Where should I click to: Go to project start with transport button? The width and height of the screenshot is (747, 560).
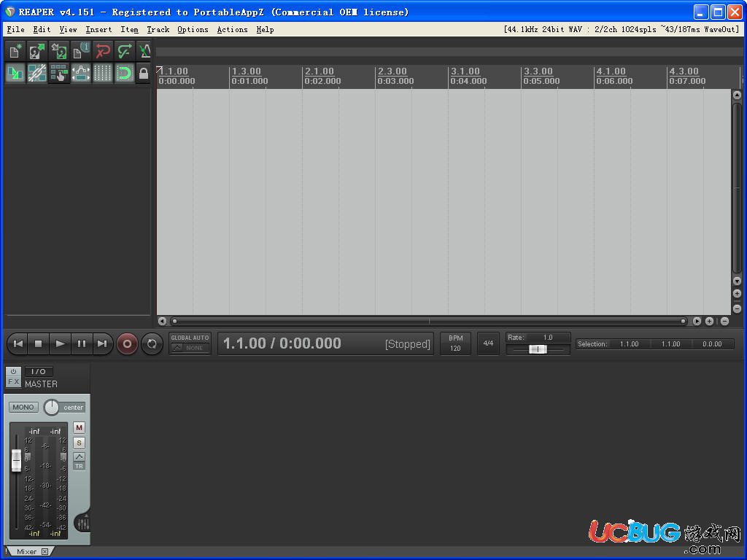(x=18, y=344)
